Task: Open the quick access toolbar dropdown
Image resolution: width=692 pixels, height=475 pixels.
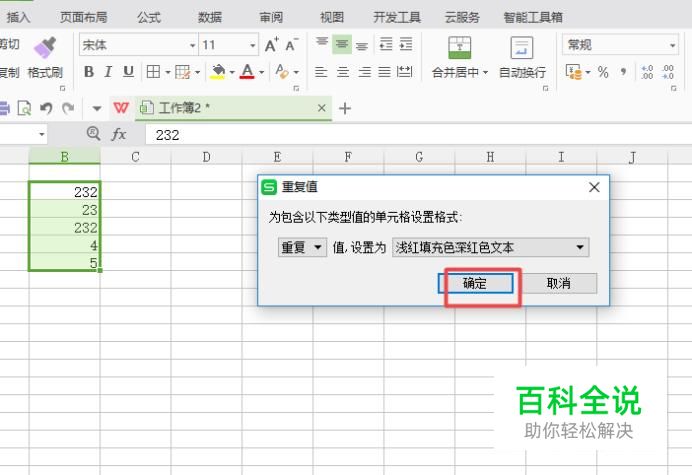Action: (97, 108)
